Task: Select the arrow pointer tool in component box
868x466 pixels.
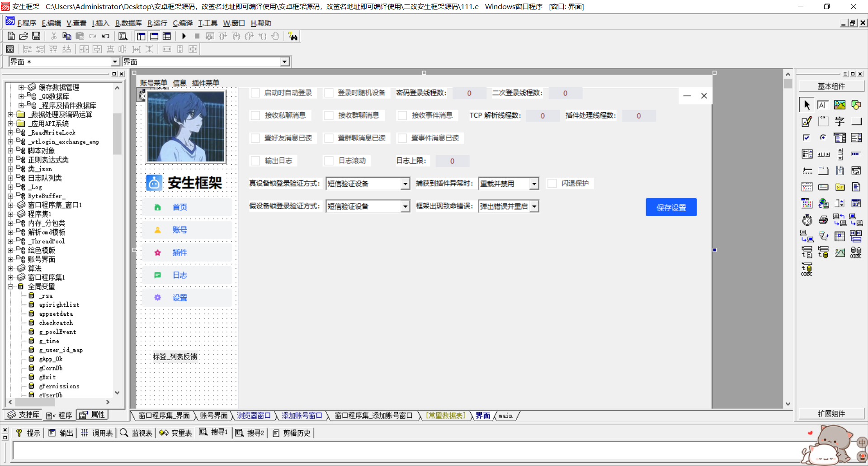Action: 807,105
